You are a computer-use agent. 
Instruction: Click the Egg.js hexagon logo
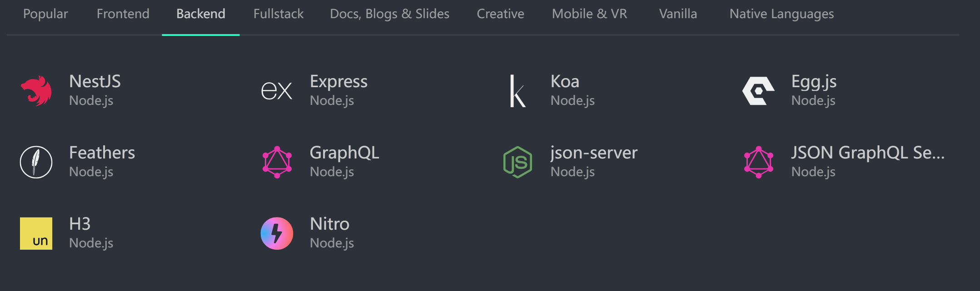point(758,91)
